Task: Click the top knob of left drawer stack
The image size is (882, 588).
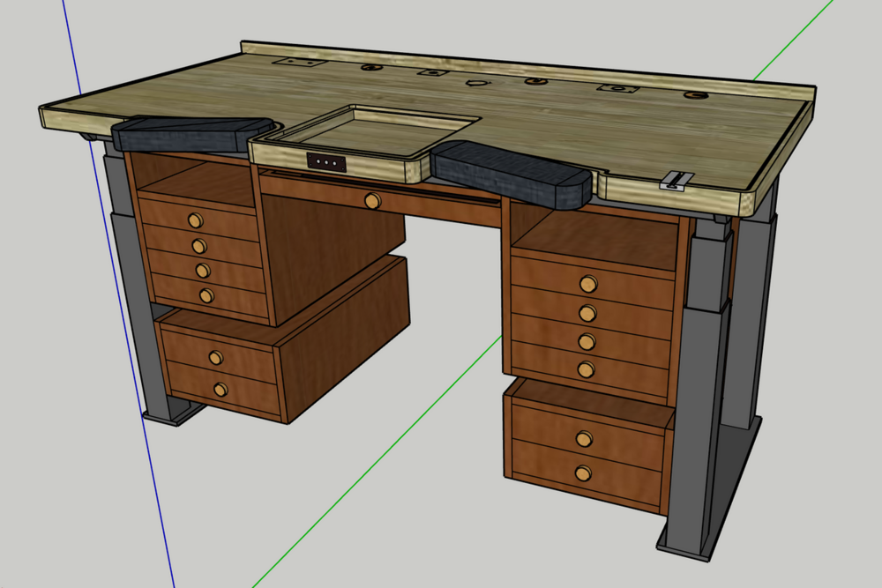Action: click(195, 220)
